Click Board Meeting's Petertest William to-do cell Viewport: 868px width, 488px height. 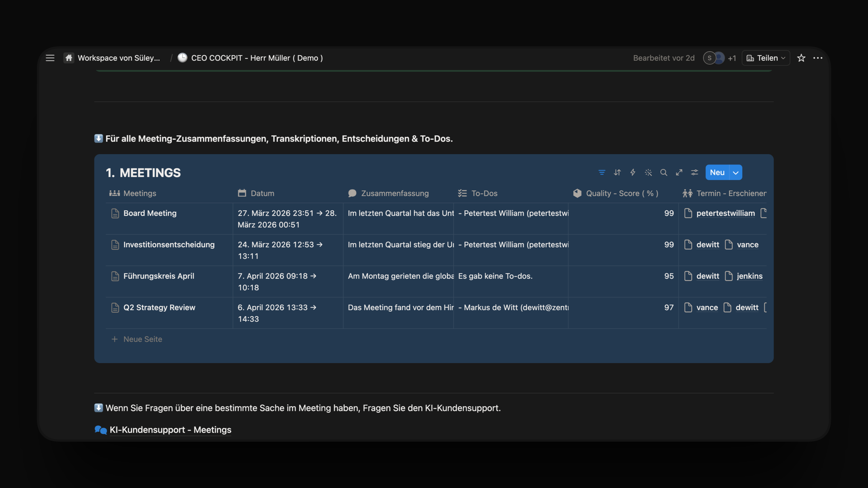[x=511, y=219]
